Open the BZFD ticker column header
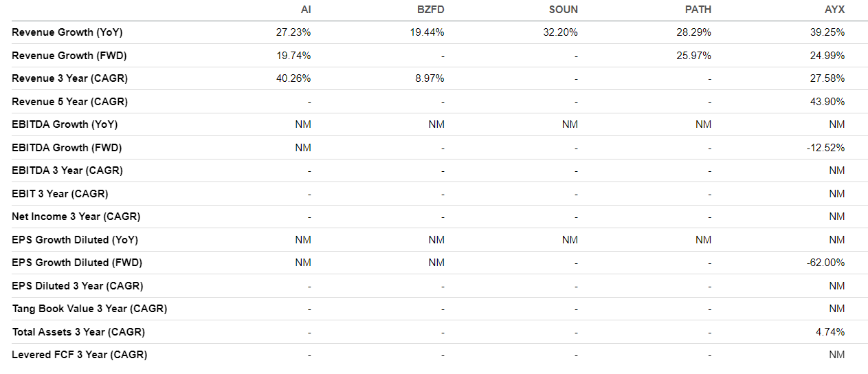 tap(432, 10)
